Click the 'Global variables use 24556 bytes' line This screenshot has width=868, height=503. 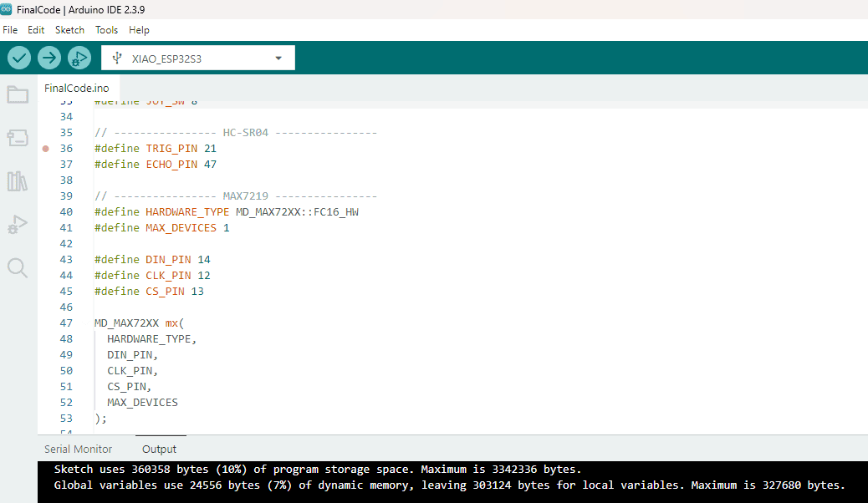450,485
